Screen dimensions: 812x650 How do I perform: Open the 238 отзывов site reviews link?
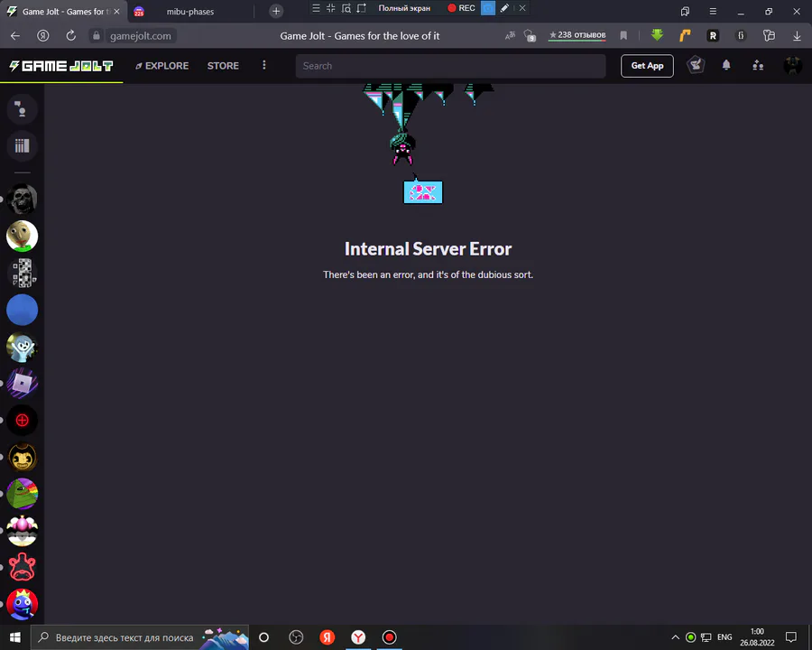point(577,35)
